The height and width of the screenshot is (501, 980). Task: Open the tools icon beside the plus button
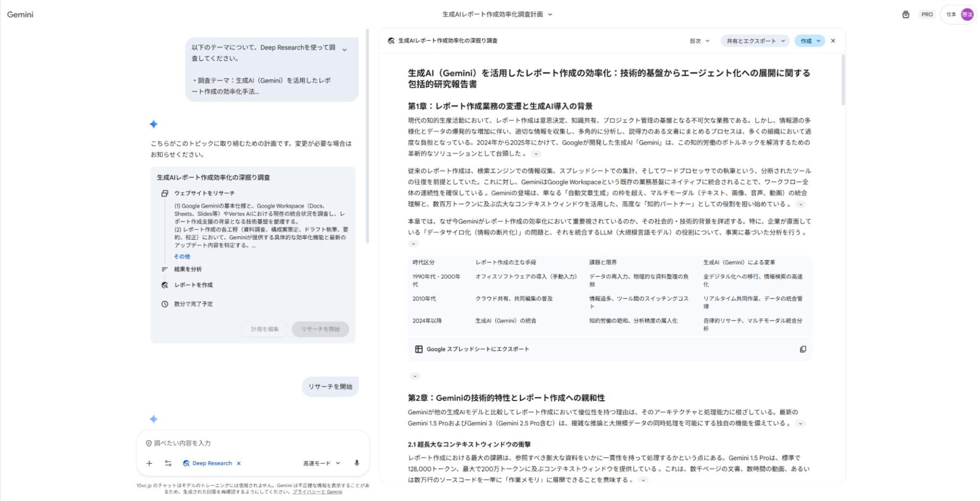click(x=168, y=463)
